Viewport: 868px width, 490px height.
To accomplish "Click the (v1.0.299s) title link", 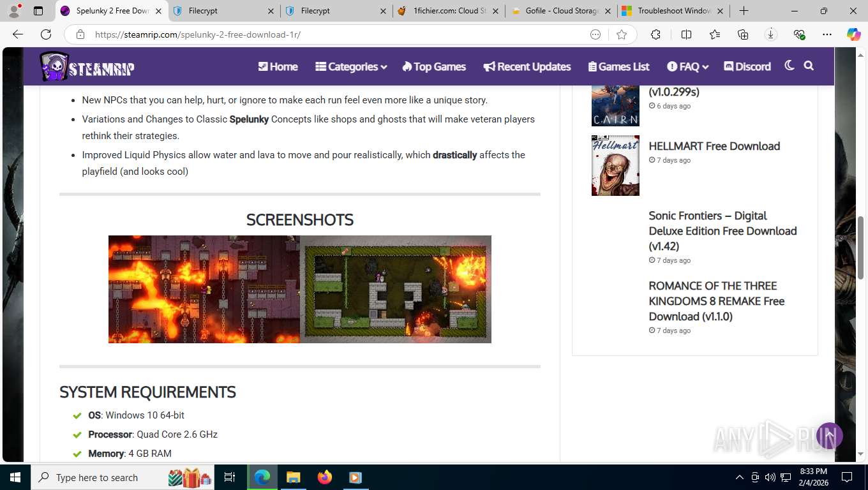I will (x=674, y=91).
